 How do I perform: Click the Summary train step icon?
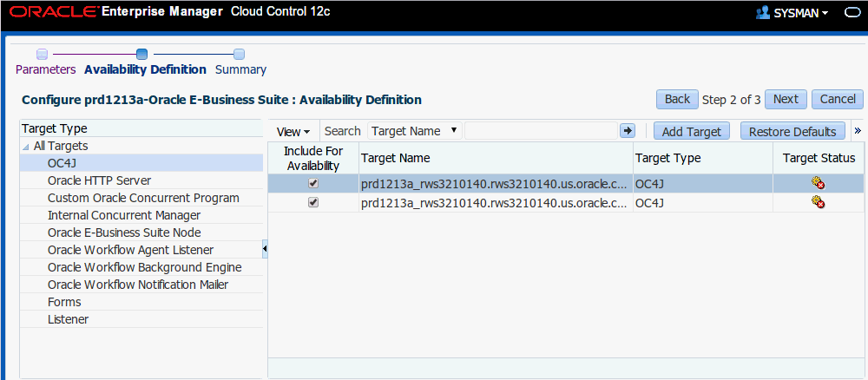(240, 54)
